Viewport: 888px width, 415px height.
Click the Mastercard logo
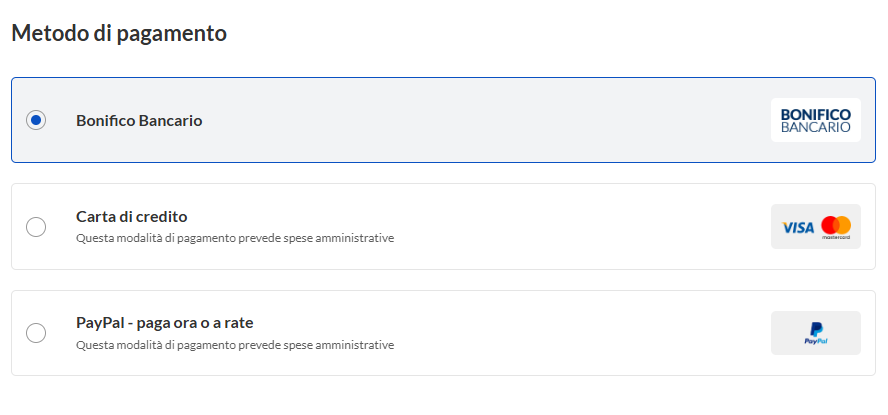point(835,225)
